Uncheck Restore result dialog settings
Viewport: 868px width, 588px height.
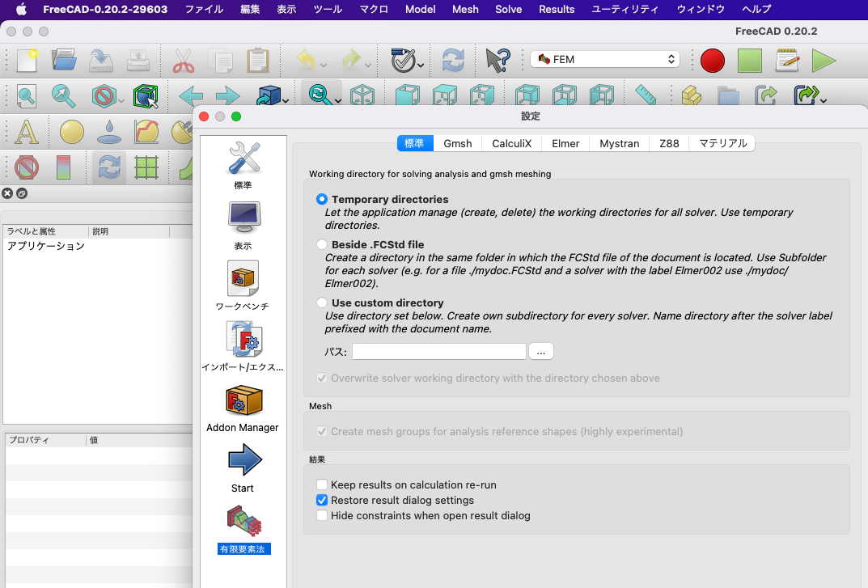pos(322,500)
